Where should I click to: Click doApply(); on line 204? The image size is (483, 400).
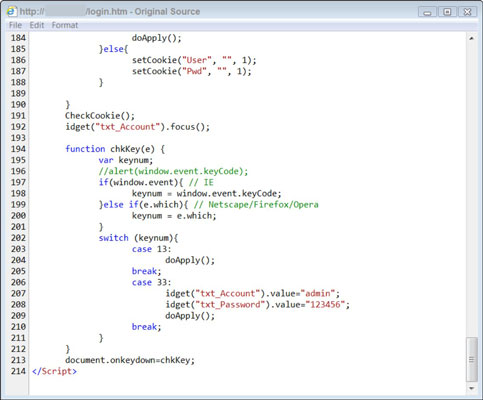[190, 260]
